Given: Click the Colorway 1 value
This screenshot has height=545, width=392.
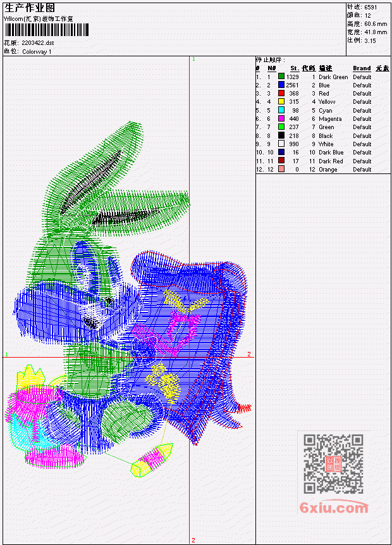Looking at the screenshot, I should [37, 51].
